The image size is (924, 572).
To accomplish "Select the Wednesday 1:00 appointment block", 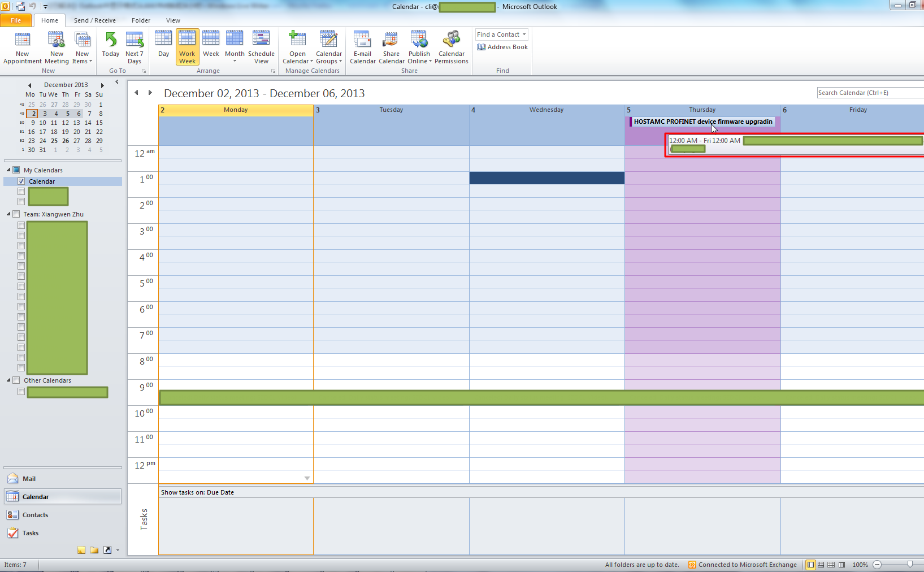I will 546,178.
